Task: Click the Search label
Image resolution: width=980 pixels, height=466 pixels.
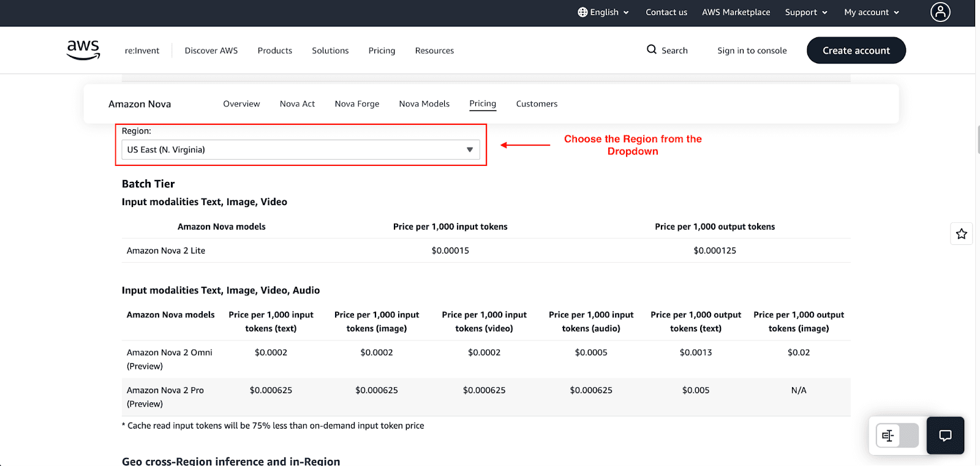Action: coord(674,51)
